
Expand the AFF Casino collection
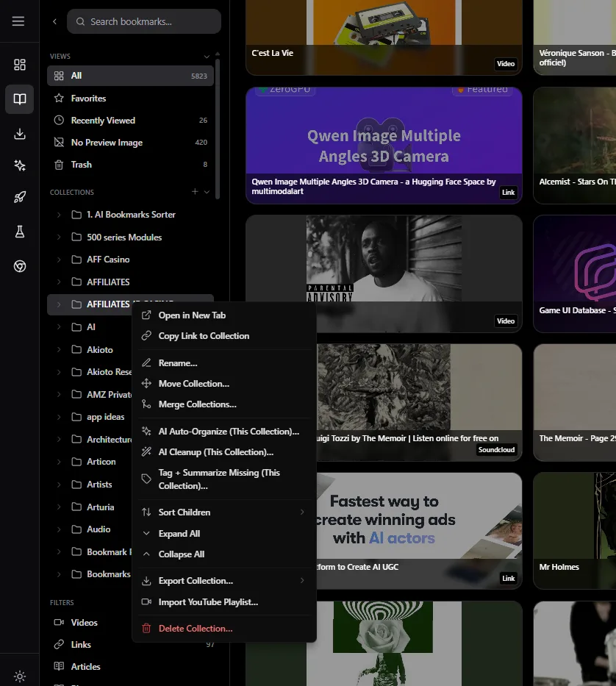pyautogui.click(x=59, y=260)
